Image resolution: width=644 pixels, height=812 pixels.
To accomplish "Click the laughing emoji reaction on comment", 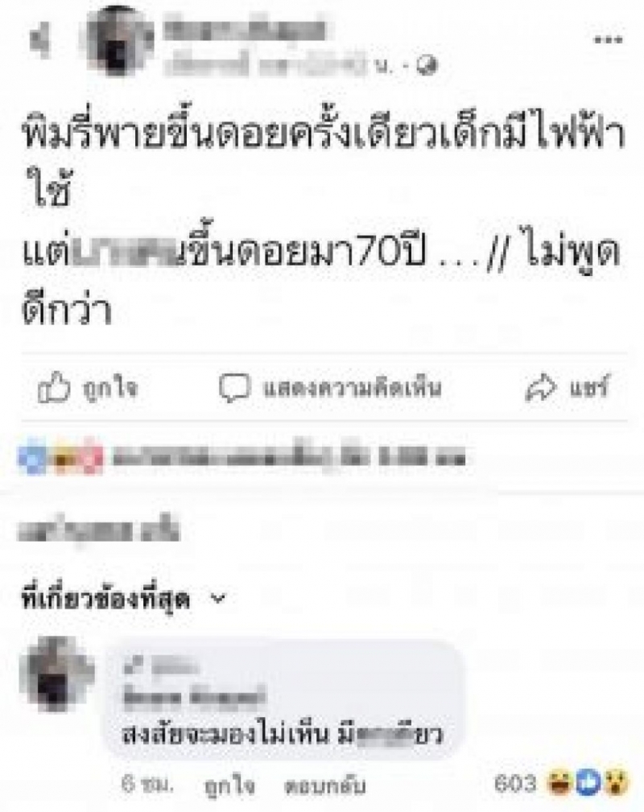I will click(x=561, y=782).
